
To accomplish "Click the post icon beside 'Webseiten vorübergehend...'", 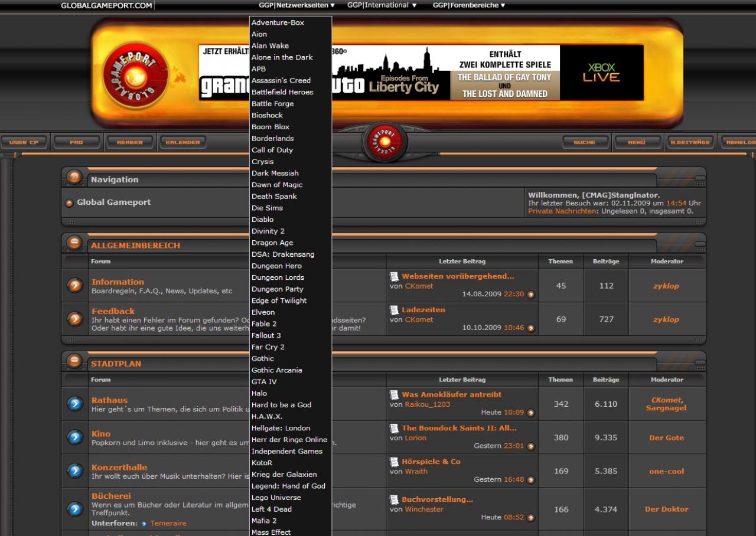I will point(394,276).
